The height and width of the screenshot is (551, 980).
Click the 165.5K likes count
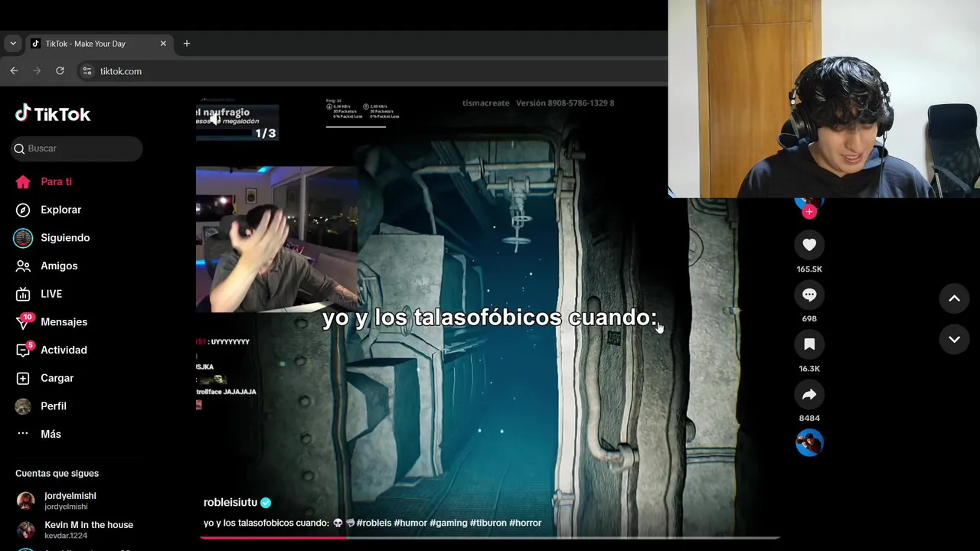(x=809, y=269)
